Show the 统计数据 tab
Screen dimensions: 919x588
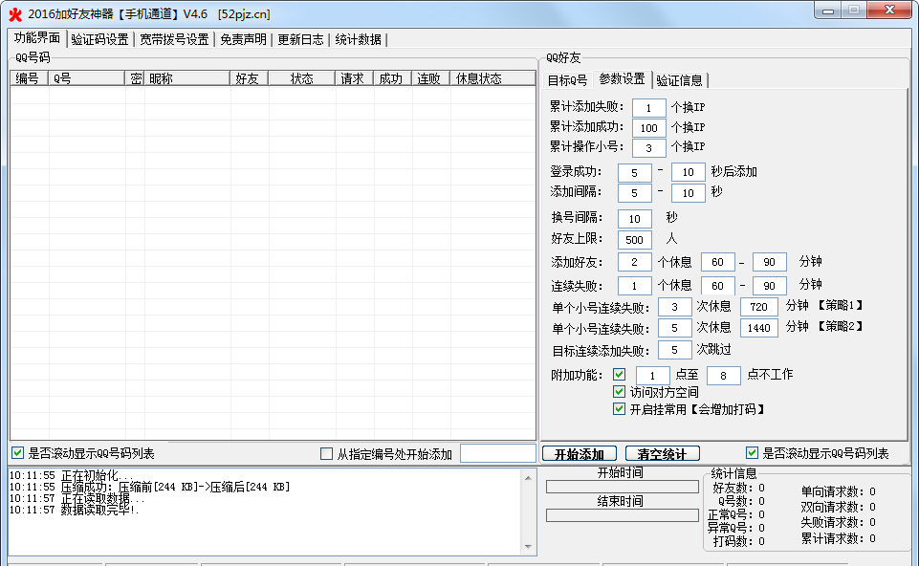coord(358,39)
